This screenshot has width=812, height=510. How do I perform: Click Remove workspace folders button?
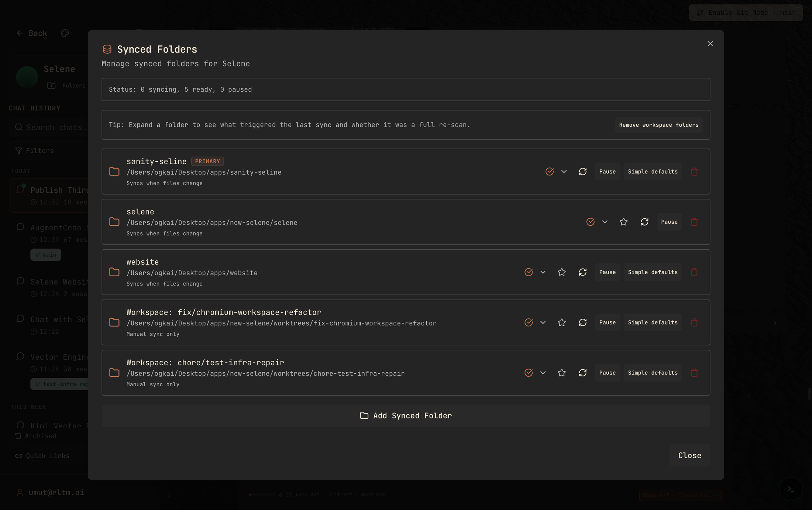[x=659, y=125]
